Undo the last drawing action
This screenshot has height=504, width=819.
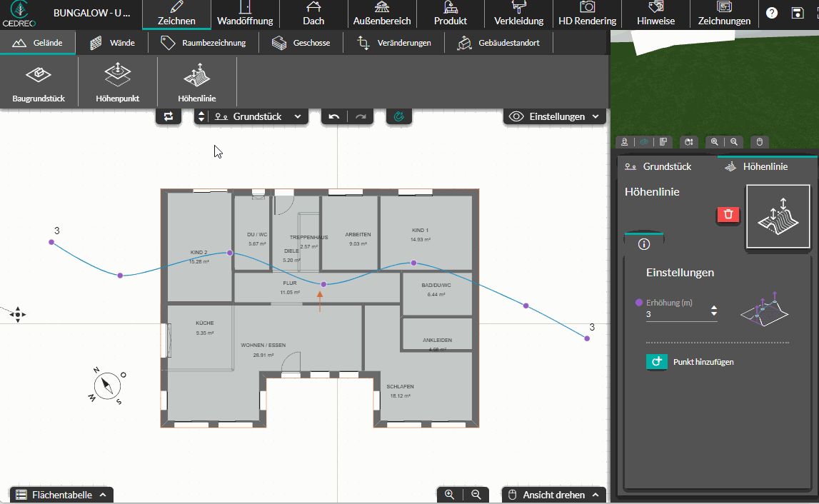point(334,116)
